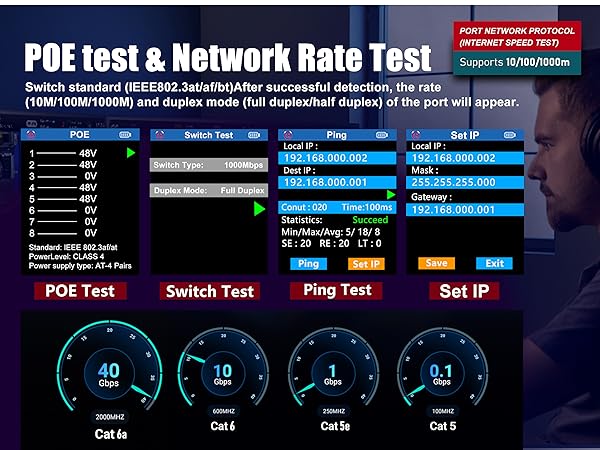
Task: Click the POE title in the first screen header
Action: click(80, 135)
